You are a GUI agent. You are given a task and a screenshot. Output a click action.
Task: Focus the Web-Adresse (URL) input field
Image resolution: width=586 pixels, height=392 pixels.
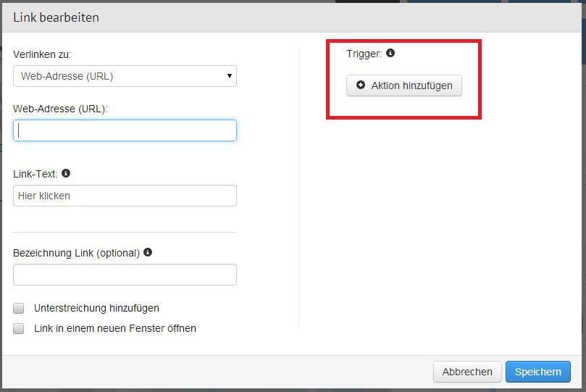tap(125, 130)
